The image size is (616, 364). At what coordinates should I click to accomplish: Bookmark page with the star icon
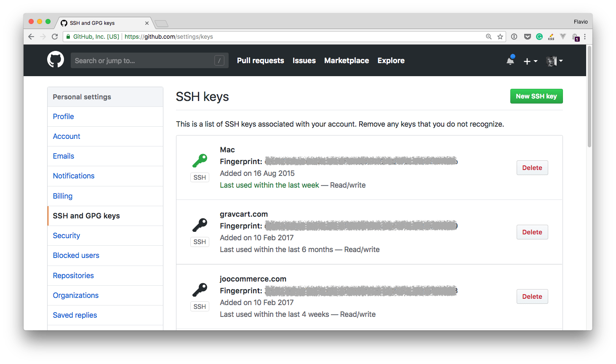(500, 37)
